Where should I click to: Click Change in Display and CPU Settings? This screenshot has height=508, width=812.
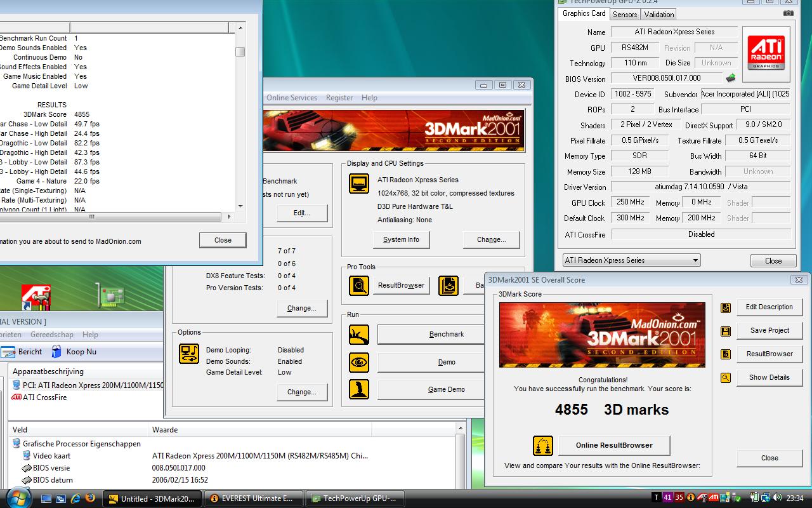pos(491,240)
